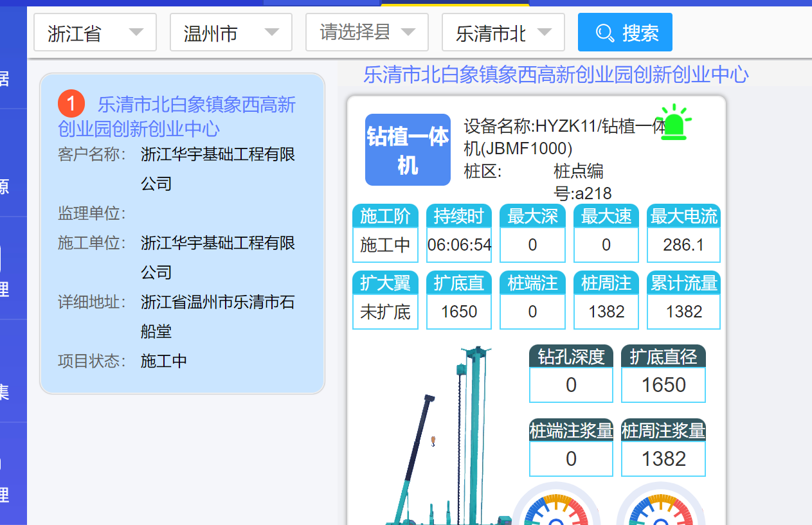Open the 浙江省 province dropdown
The image size is (812, 525).
95,33
